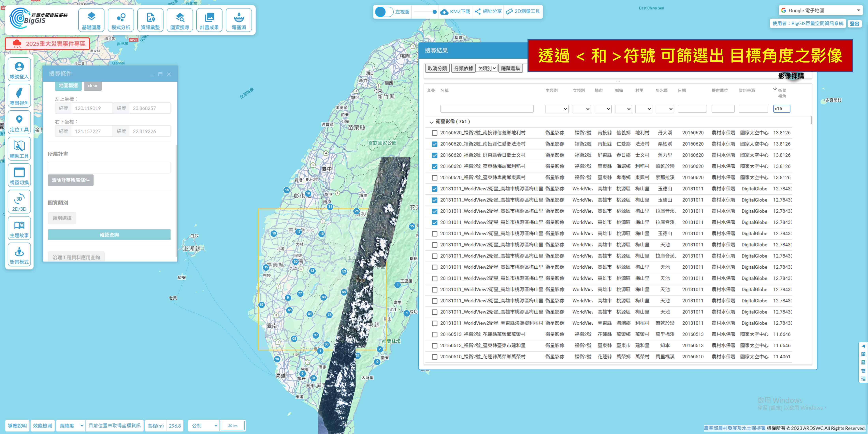Open the 堰塞湖 barrier lake tool
The height and width of the screenshot is (434, 868).
pyautogui.click(x=239, y=20)
